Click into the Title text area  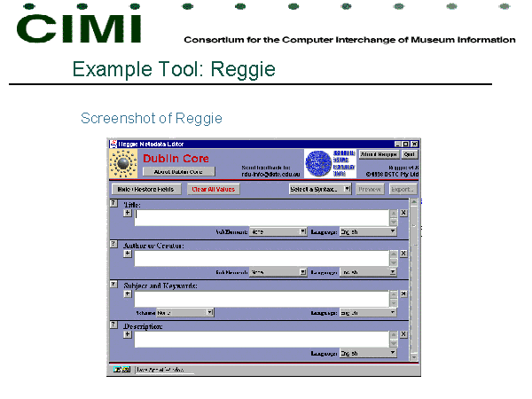coord(262,218)
